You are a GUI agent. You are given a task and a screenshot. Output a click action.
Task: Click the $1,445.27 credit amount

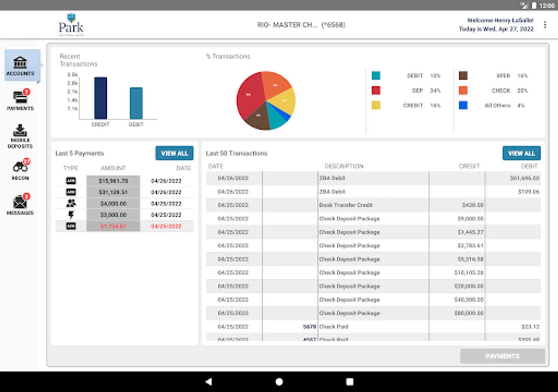click(470, 232)
